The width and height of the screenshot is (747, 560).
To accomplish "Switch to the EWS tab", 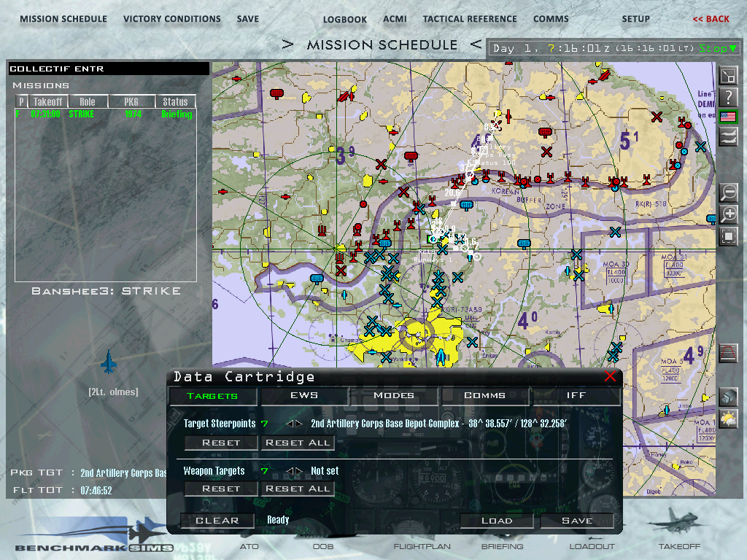I will 304,396.
